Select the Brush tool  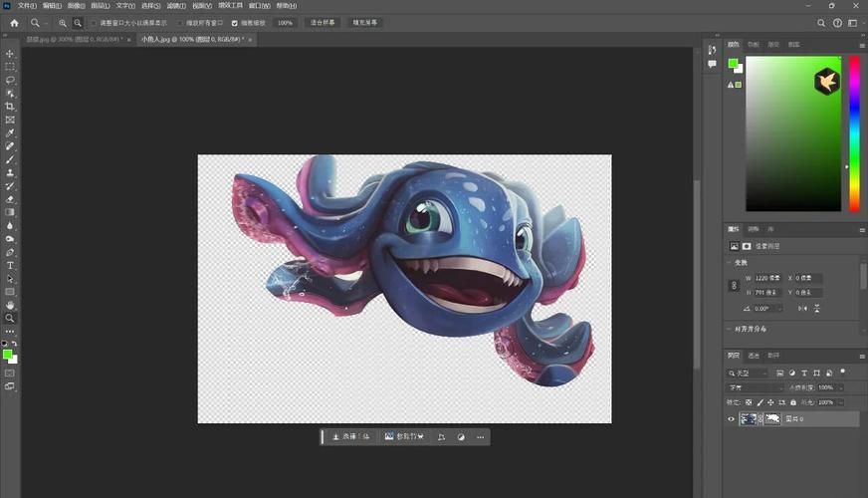coord(10,159)
